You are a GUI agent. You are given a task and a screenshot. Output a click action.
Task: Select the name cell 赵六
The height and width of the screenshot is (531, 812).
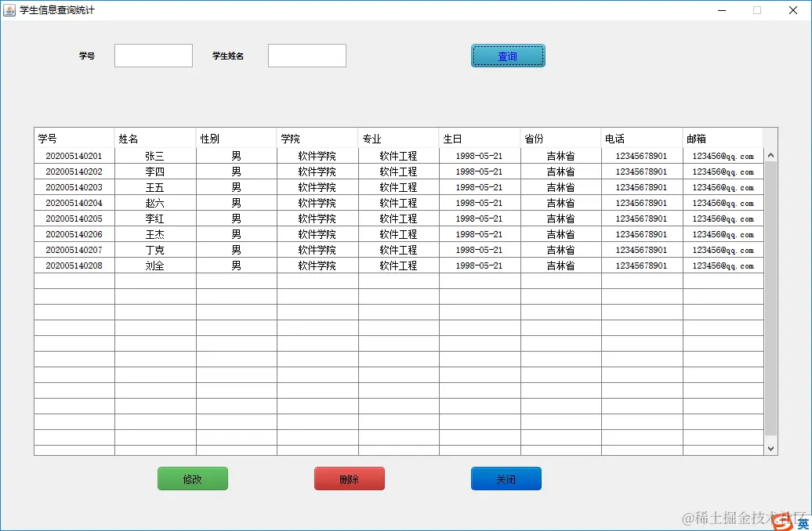point(155,203)
